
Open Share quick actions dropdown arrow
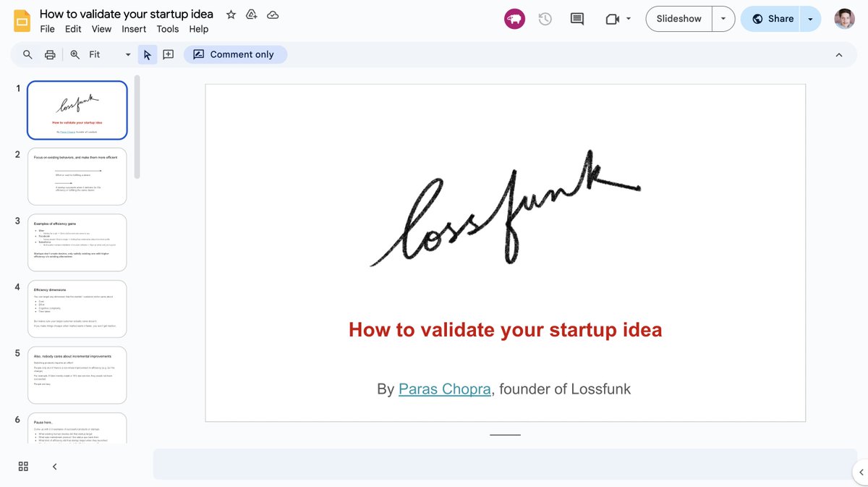[x=811, y=19]
